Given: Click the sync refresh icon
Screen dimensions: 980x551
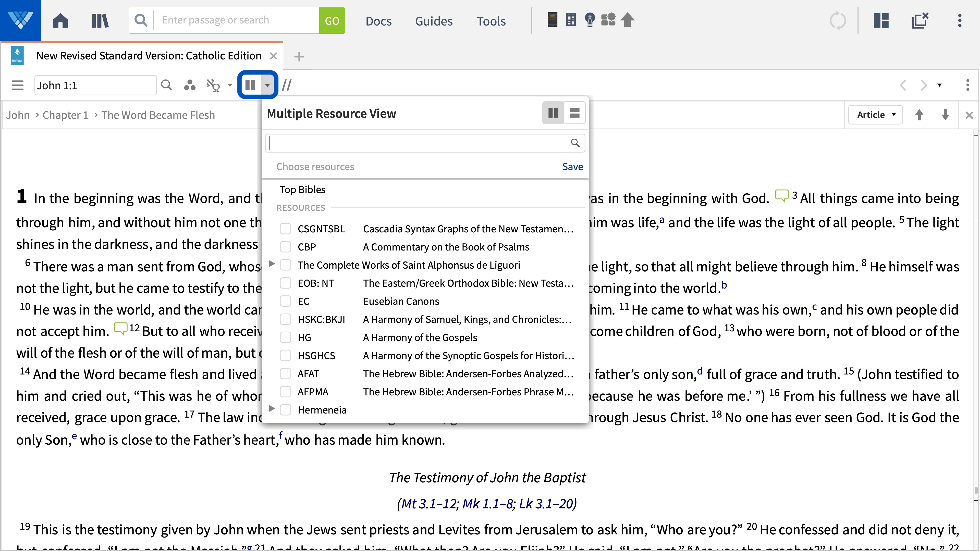Looking at the screenshot, I should 838,20.
